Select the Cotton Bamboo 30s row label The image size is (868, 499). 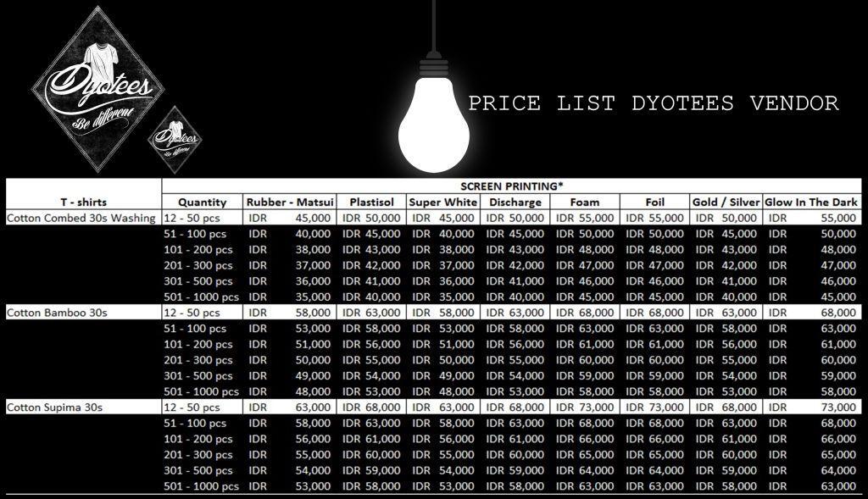click(57, 313)
